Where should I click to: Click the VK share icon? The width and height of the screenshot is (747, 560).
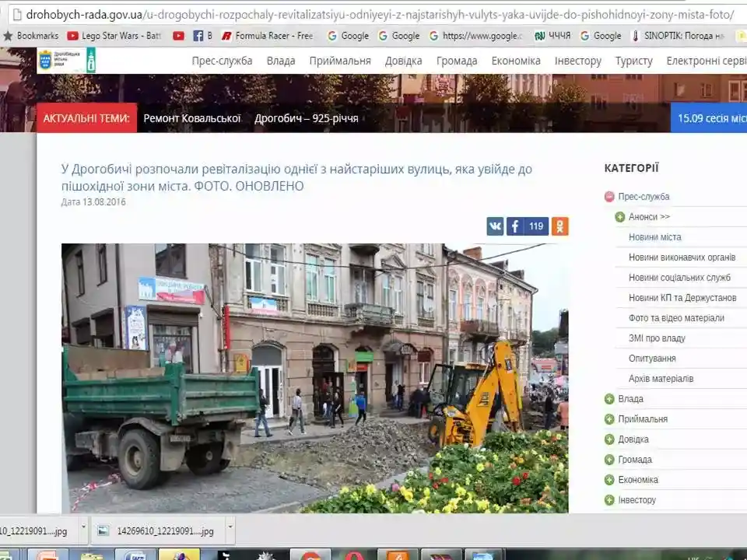495,226
